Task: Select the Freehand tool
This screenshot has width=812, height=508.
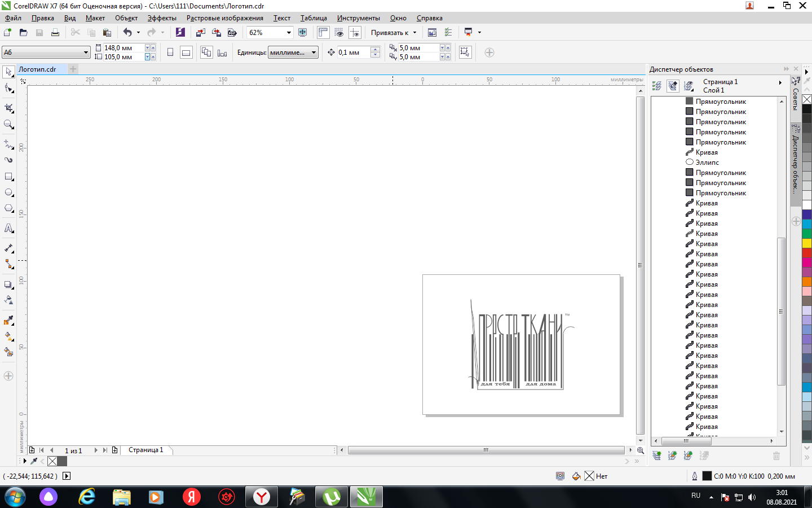Action: pos(8,144)
